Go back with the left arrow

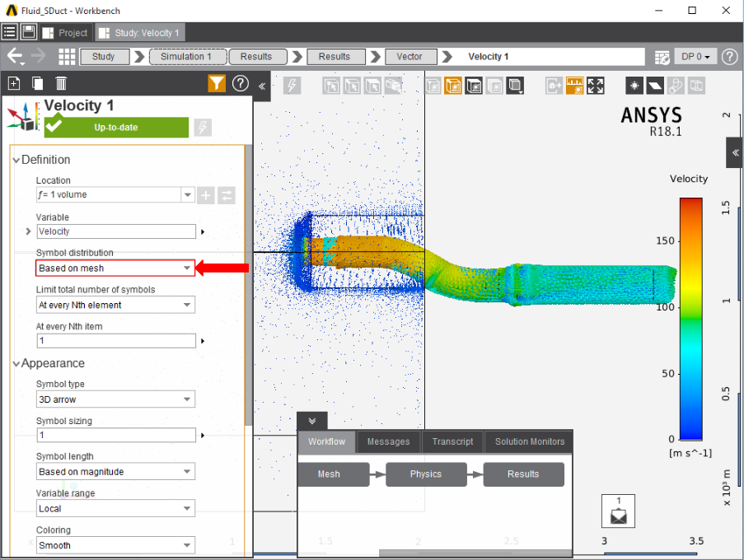click(x=15, y=57)
